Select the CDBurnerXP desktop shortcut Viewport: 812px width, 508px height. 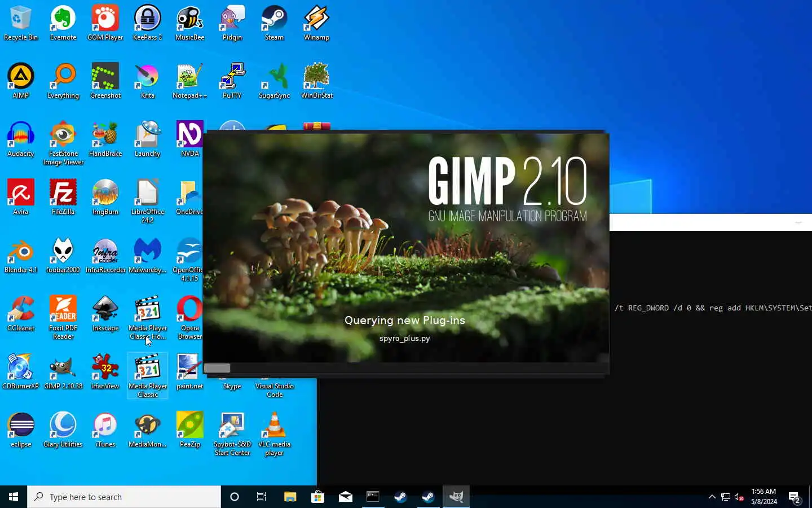point(21,372)
